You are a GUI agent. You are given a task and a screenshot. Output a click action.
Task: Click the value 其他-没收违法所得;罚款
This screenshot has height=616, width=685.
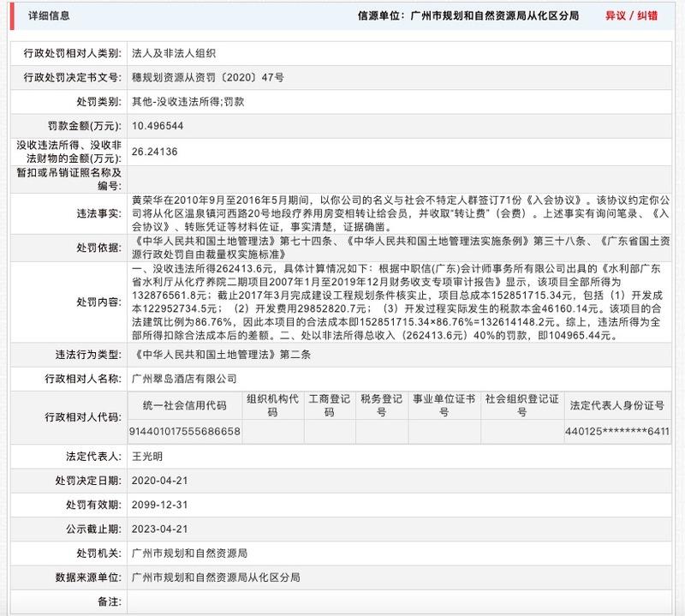(x=188, y=101)
